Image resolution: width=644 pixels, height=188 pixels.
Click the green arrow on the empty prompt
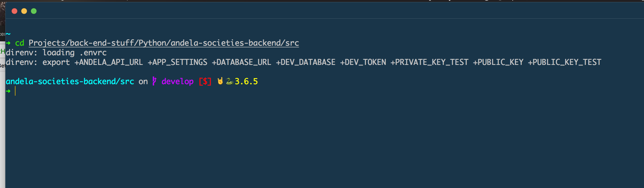(x=8, y=91)
